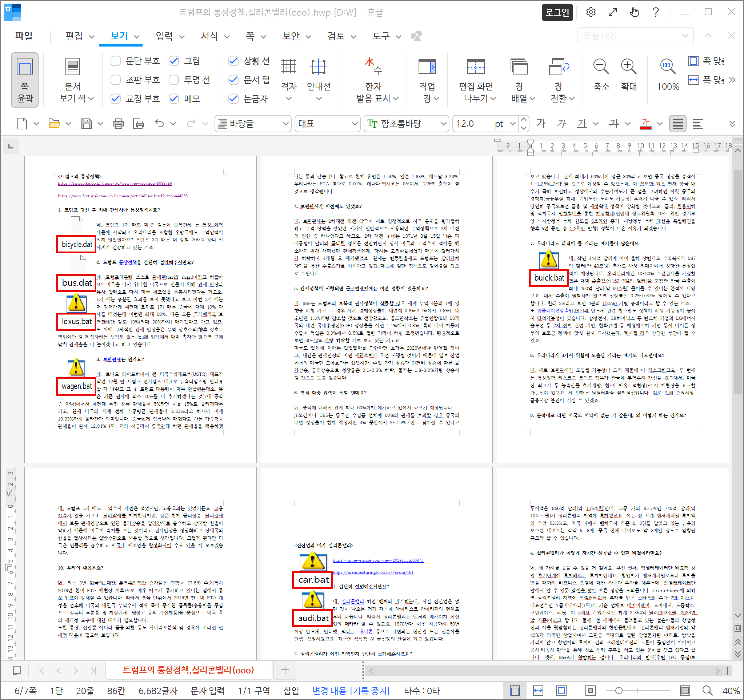
Task: Uncheck 교정 부호 checkbox
Action: click(116, 99)
